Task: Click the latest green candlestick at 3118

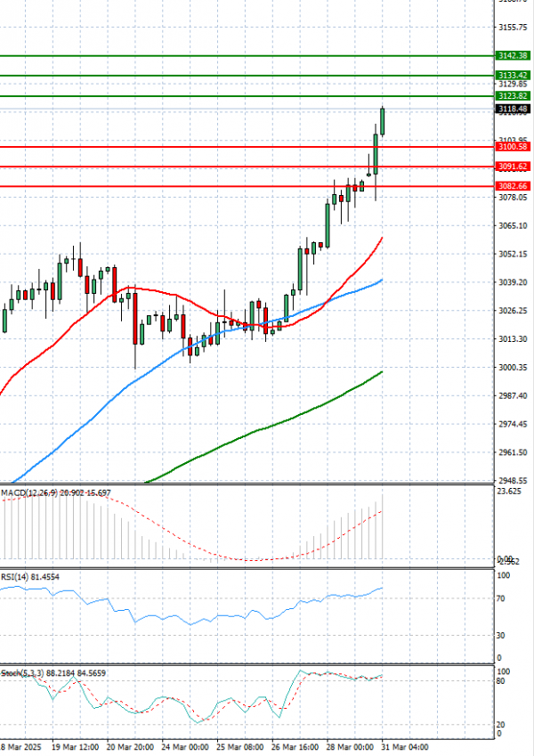Action: tap(383, 121)
